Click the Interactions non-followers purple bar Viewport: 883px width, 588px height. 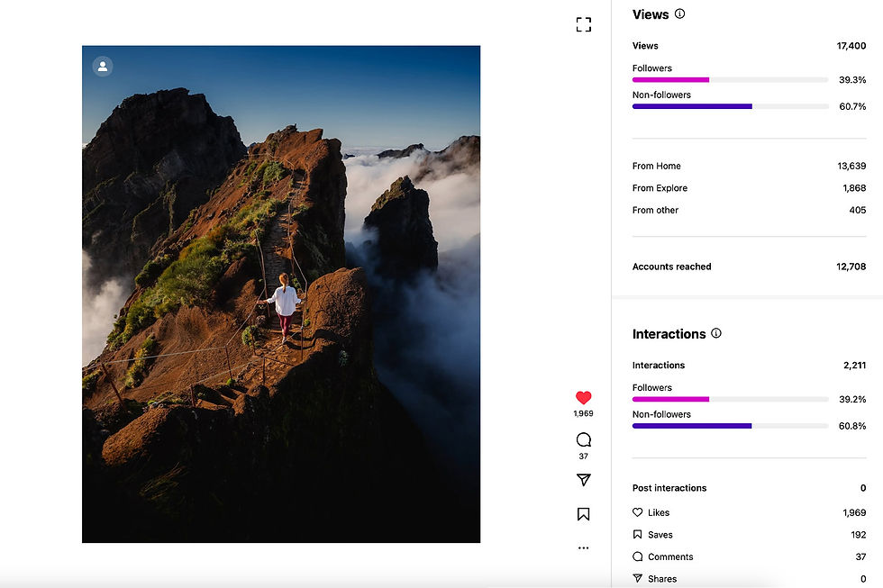(x=692, y=426)
